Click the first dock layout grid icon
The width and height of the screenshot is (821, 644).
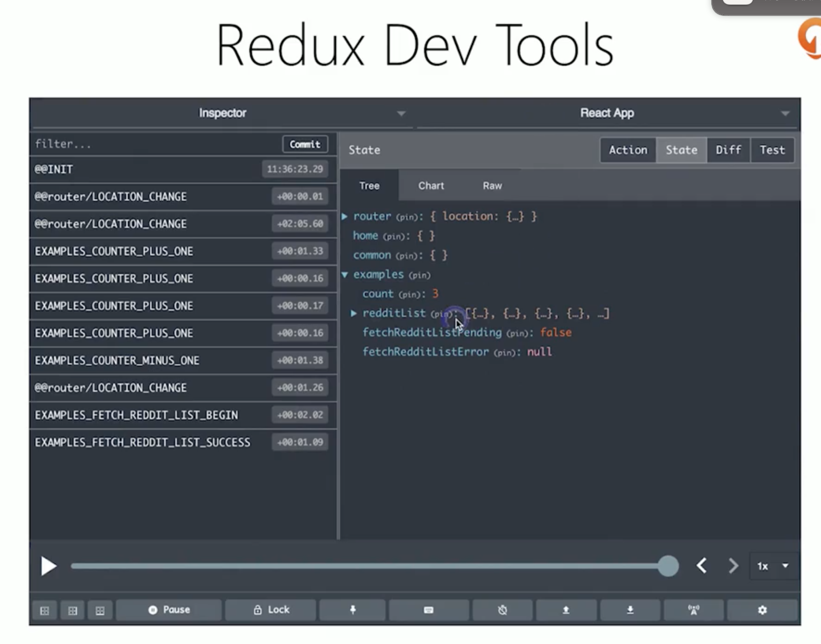click(44, 610)
